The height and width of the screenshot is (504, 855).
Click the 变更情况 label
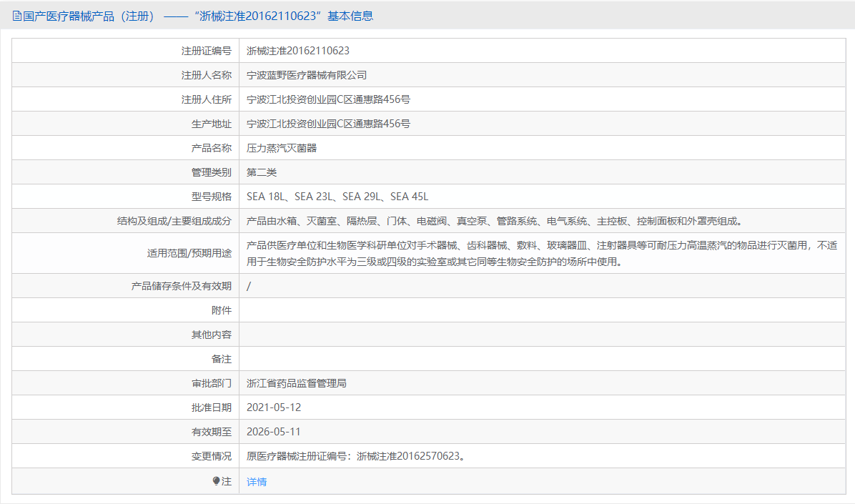[x=212, y=456]
